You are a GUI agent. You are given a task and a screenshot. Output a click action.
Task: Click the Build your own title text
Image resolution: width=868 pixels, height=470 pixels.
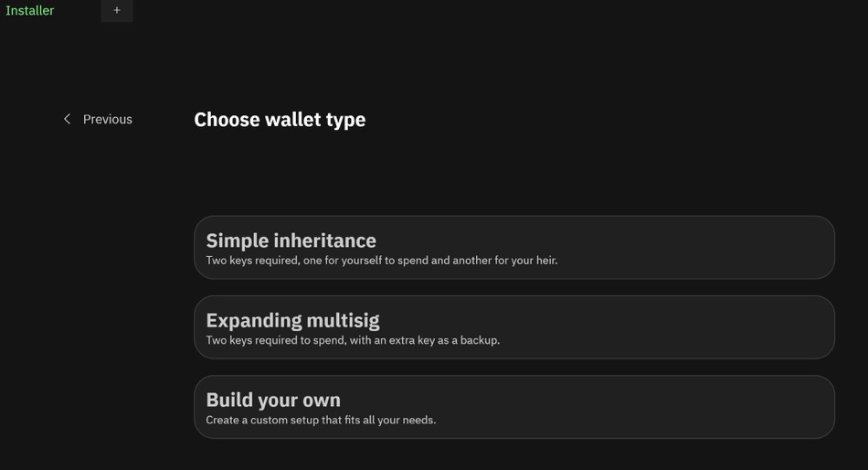pos(273,400)
